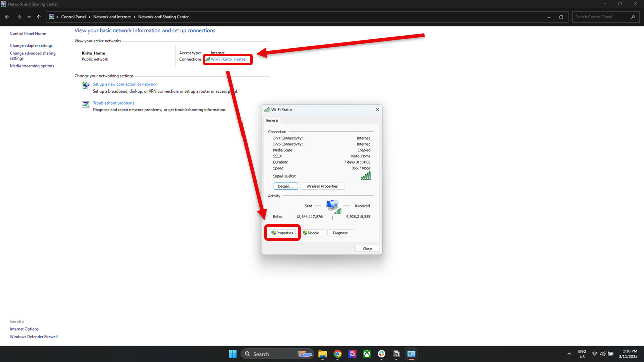Viewport: 644px width, 362px height.
Task: Open Notion from the taskbar
Action: (396, 354)
